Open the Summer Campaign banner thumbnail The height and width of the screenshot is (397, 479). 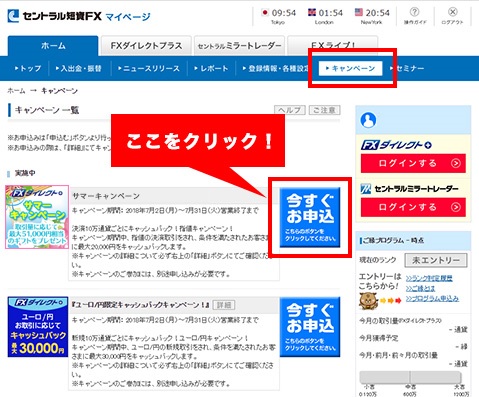pos(37,217)
